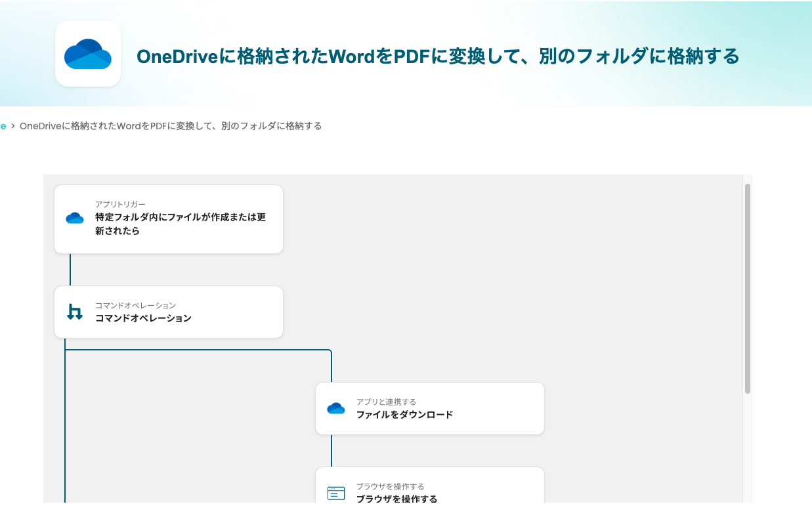
Task: Click the large OneDrive logo in header
Action: [x=88, y=54]
